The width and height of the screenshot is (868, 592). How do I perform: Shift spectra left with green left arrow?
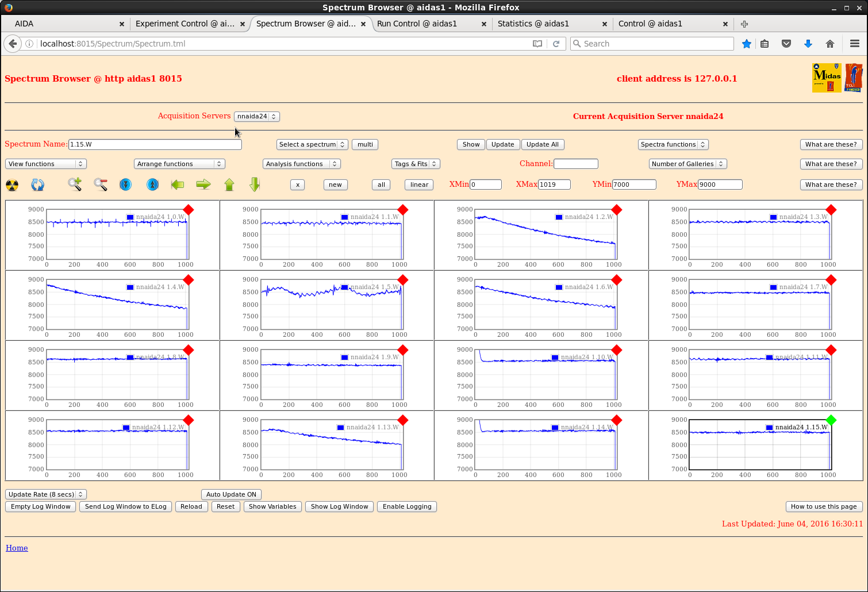click(178, 184)
